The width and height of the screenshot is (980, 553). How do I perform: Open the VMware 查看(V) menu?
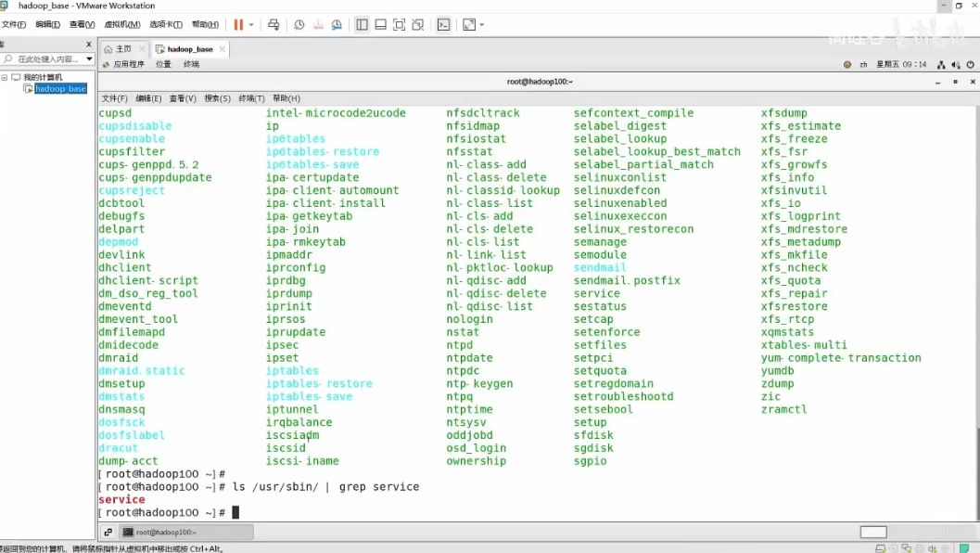point(82,24)
